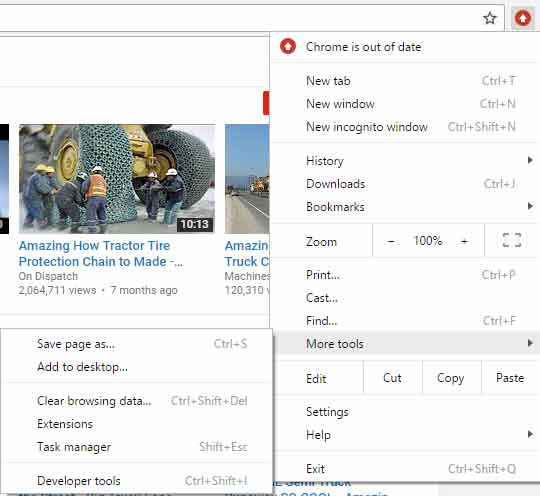Open Developer tools from submenu
Viewport: 540px width, 496px height.
137,481
